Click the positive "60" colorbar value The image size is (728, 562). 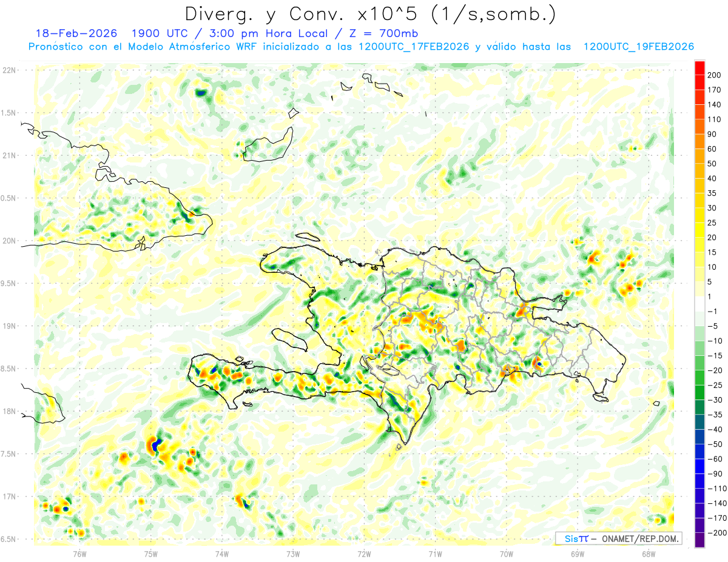712,149
